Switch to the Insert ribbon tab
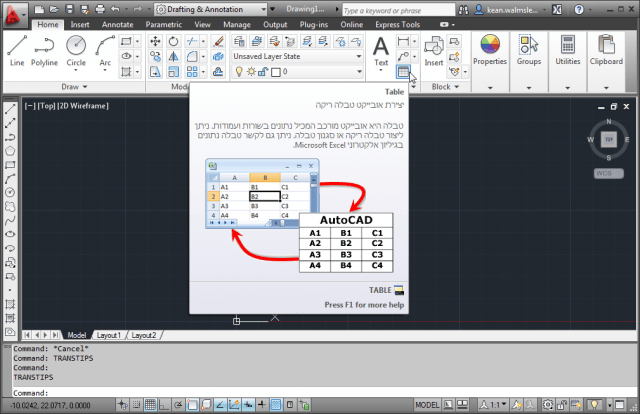The width and height of the screenshot is (640, 414). 80,25
